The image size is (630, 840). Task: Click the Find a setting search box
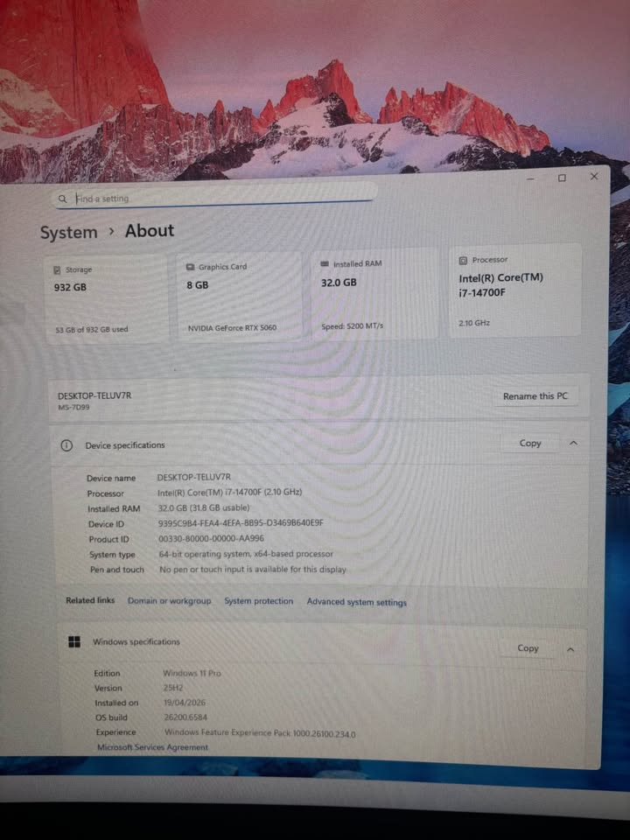214,198
